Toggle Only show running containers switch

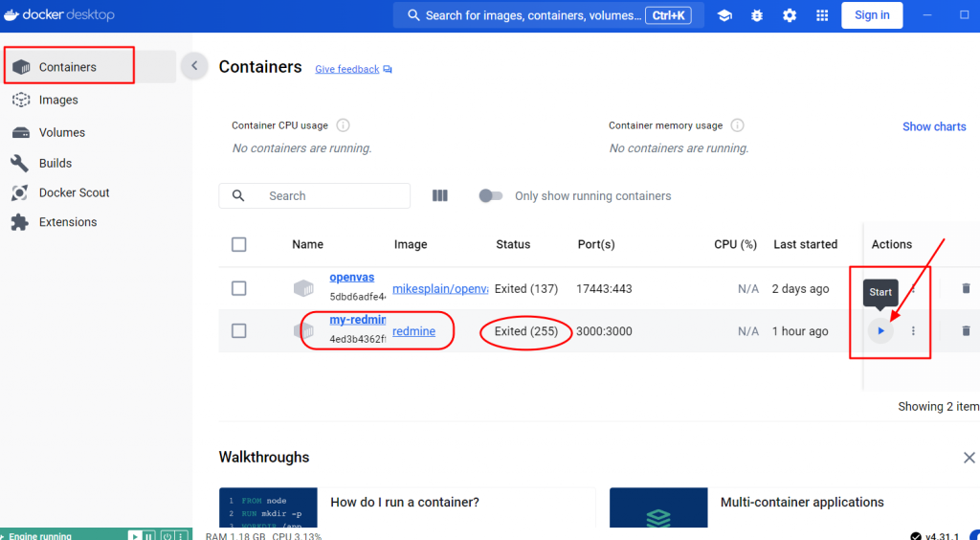(x=491, y=195)
